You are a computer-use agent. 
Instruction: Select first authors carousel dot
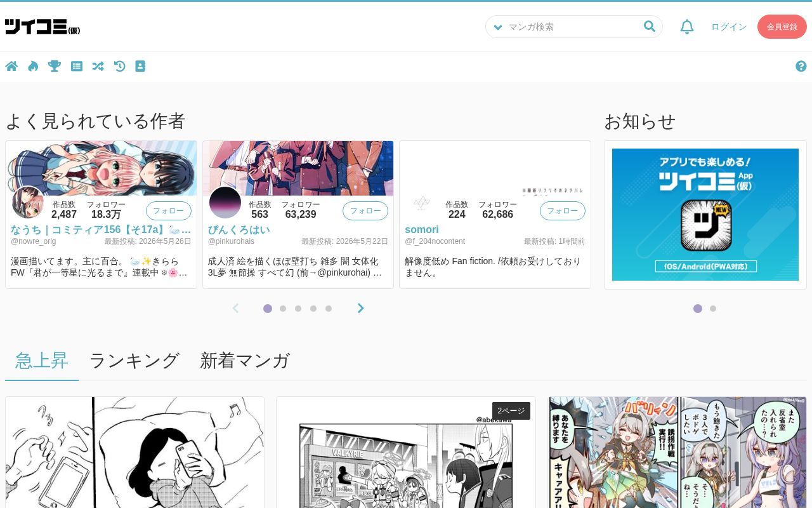coord(268,309)
